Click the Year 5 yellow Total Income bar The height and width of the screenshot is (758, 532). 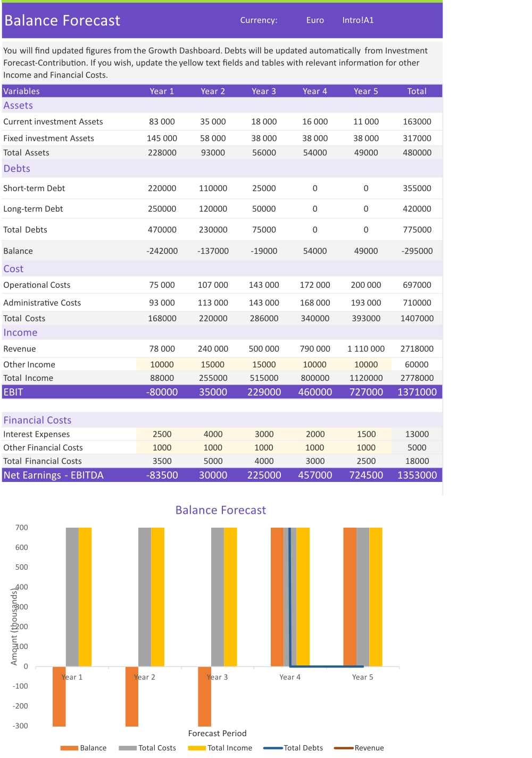(376, 597)
